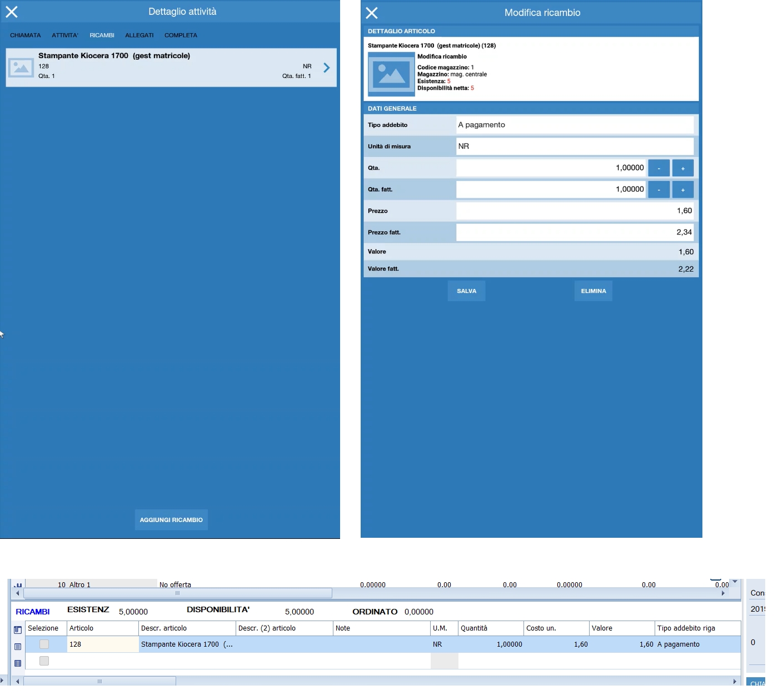Click into the Qta. fatt. value field
Screen dimensions: 778x700
551,189
